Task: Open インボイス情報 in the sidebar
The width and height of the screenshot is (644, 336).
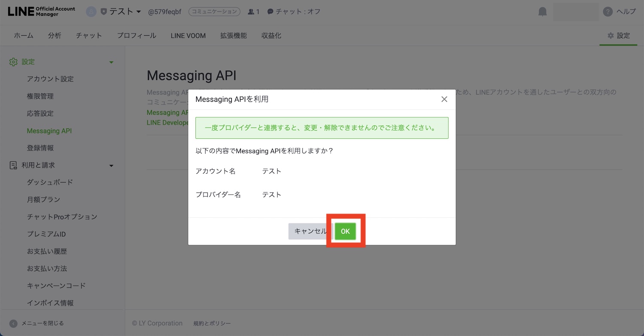Action: click(x=50, y=303)
